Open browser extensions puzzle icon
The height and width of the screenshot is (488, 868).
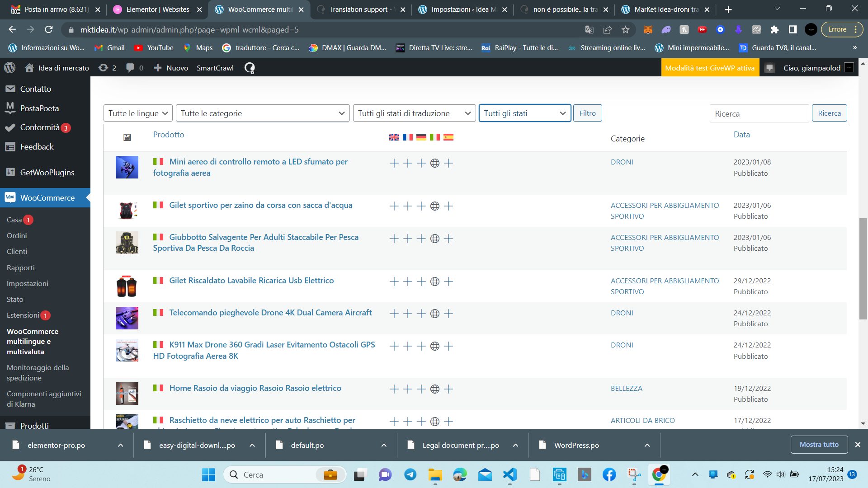tap(774, 29)
